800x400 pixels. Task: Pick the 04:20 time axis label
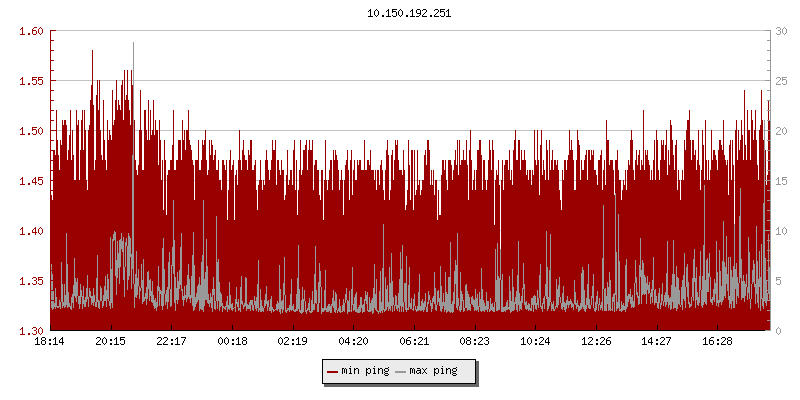tap(353, 342)
